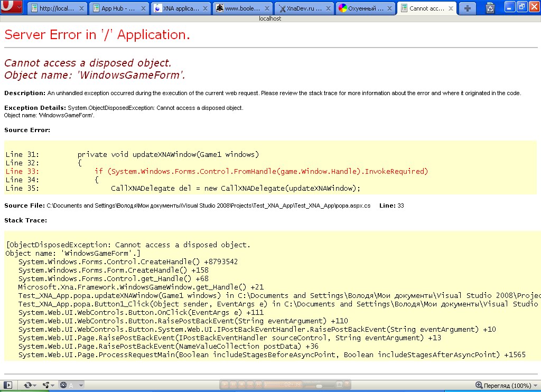Click the Opera Unite icon in status bar
This screenshot has height=392, width=541.
(46, 385)
